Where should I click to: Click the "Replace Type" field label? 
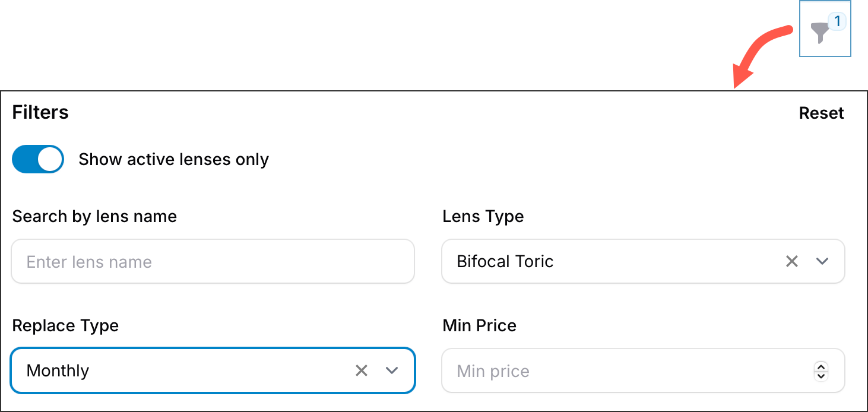pyautogui.click(x=65, y=325)
